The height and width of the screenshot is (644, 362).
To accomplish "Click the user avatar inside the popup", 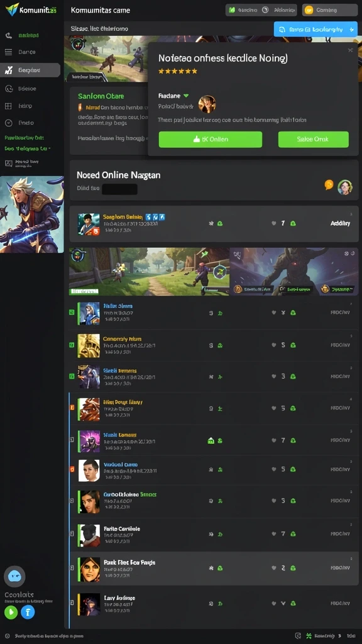I will pyautogui.click(x=207, y=104).
